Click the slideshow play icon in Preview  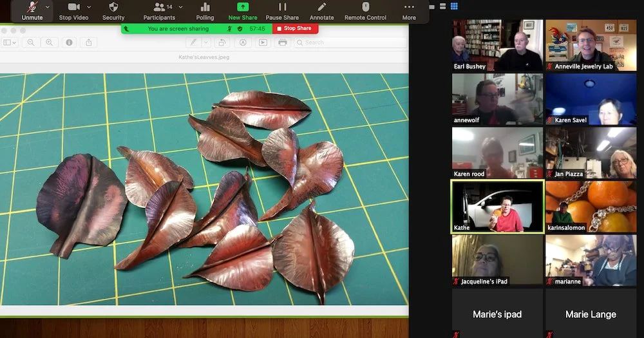point(263,42)
